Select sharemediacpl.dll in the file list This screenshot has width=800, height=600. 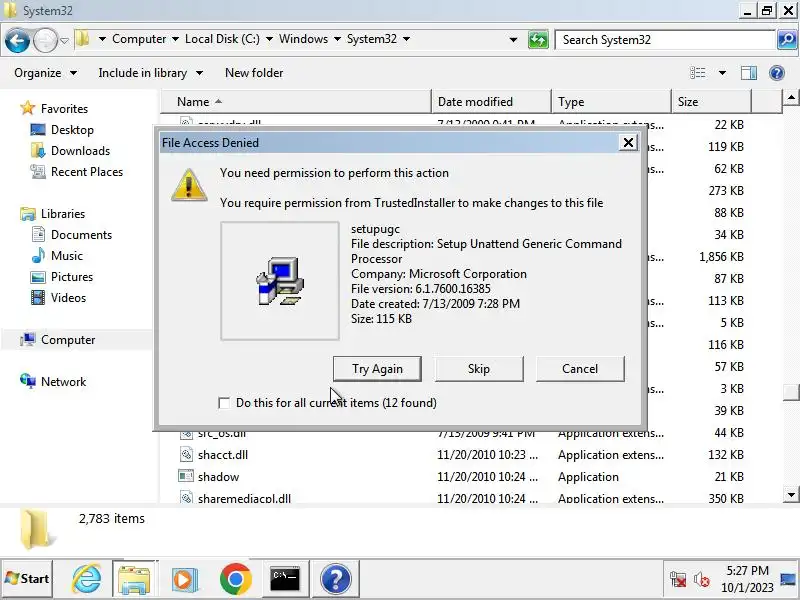tap(244, 497)
